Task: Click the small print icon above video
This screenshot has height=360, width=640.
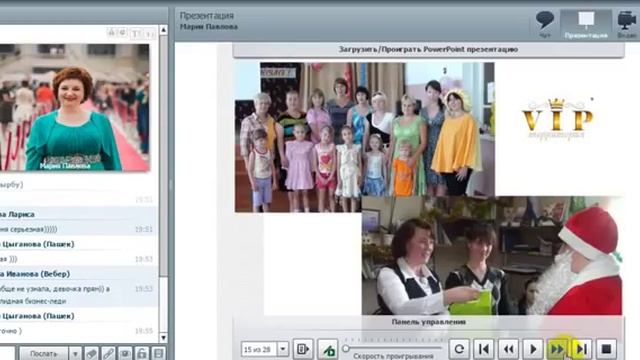Action: click(111, 33)
